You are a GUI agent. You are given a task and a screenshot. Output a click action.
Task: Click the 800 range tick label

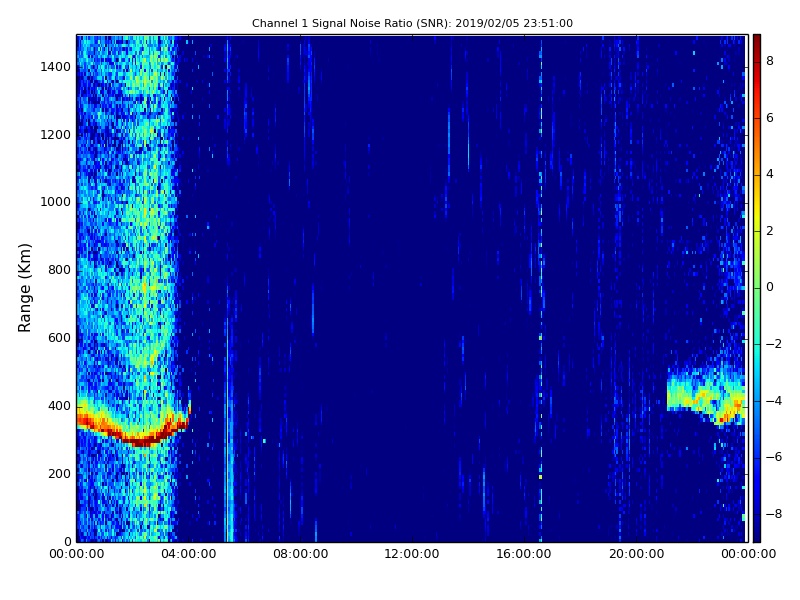coord(59,270)
